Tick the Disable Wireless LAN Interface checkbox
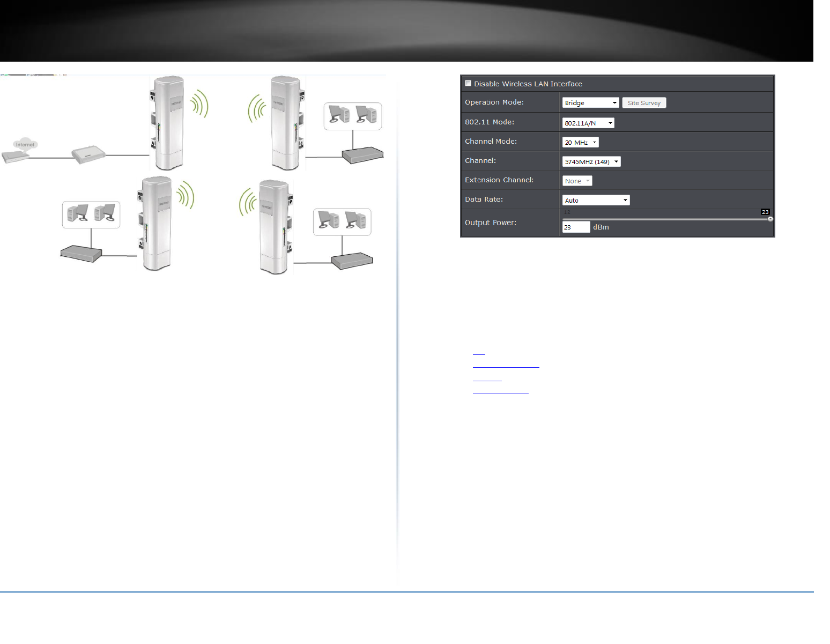Viewport: 830px width, 644px height. [x=468, y=83]
